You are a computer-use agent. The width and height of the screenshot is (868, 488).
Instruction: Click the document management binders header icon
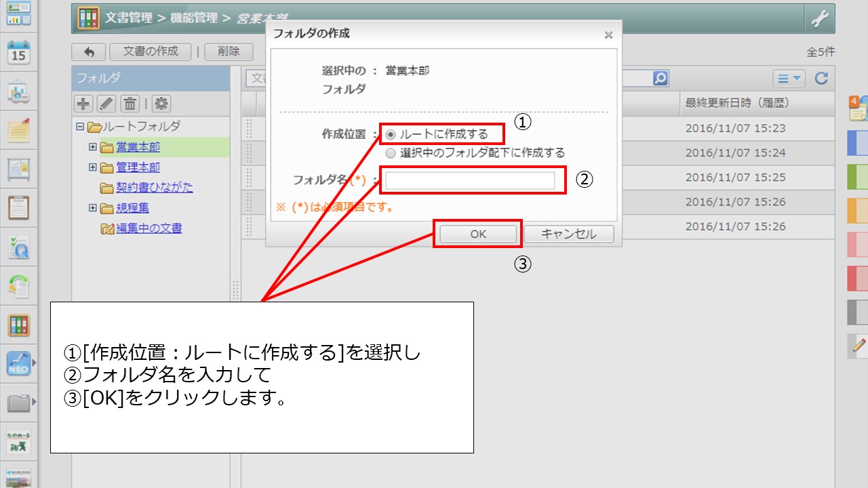(88, 18)
